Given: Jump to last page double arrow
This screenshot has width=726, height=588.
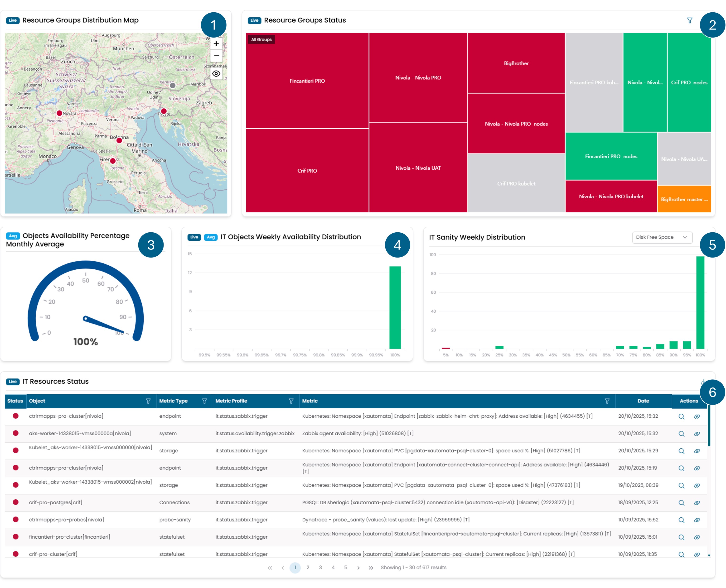Looking at the screenshot, I should click(371, 568).
